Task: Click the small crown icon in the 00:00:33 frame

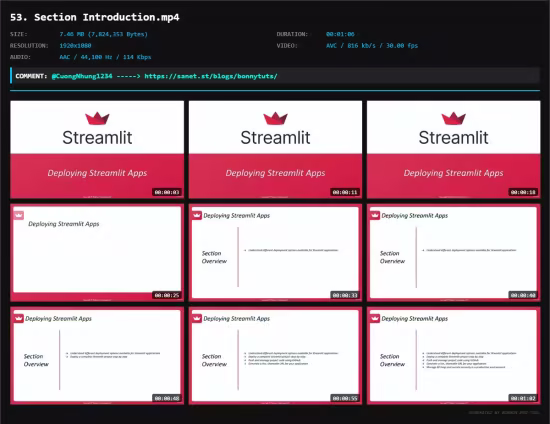Action: pos(197,215)
